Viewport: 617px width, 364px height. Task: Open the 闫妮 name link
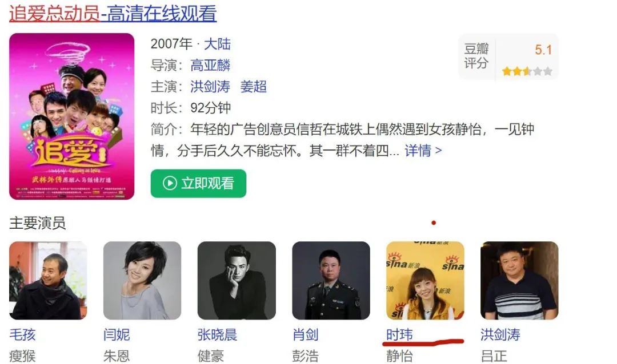[117, 334]
